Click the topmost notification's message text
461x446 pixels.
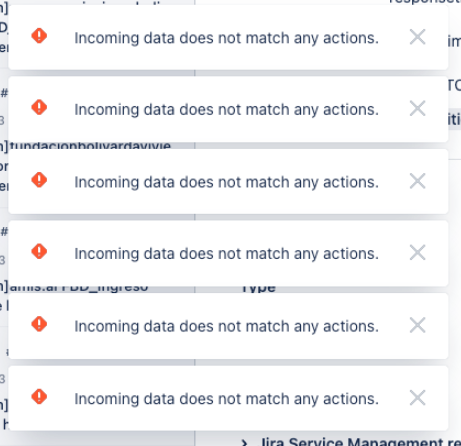point(226,38)
